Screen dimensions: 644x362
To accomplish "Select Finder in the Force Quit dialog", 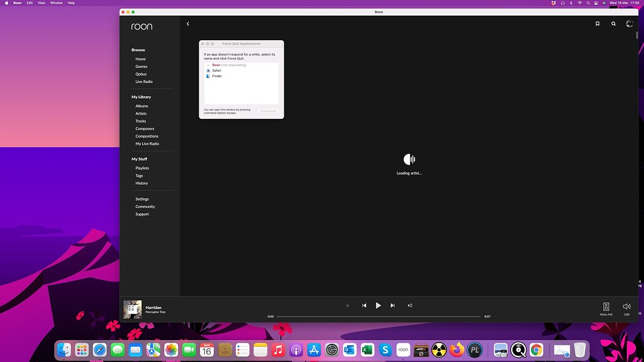I will [216, 75].
